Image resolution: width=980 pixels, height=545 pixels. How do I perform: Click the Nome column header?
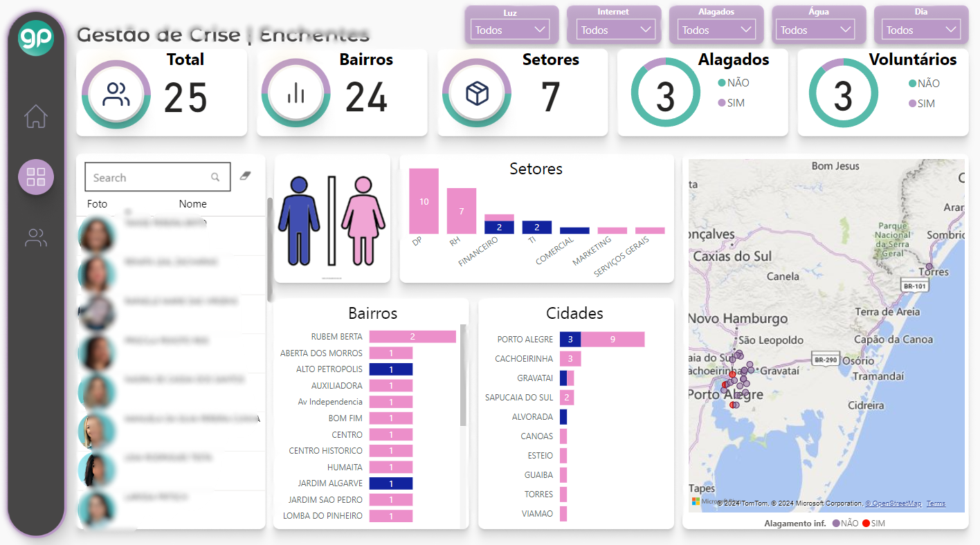(192, 204)
